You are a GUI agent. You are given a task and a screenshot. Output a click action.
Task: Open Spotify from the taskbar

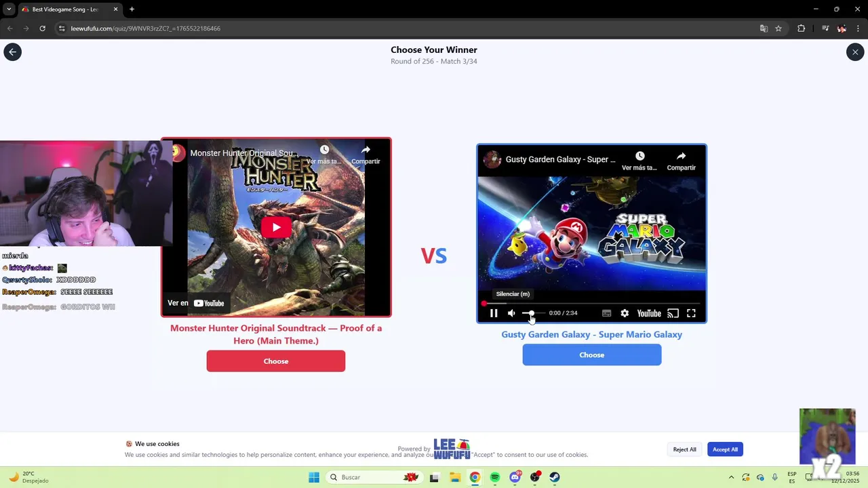(495, 477)
